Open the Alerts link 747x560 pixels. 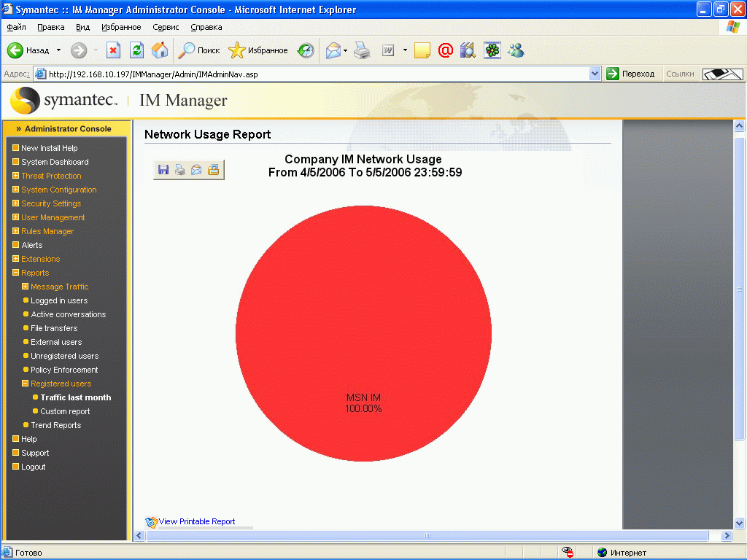[x=32, y=245]
